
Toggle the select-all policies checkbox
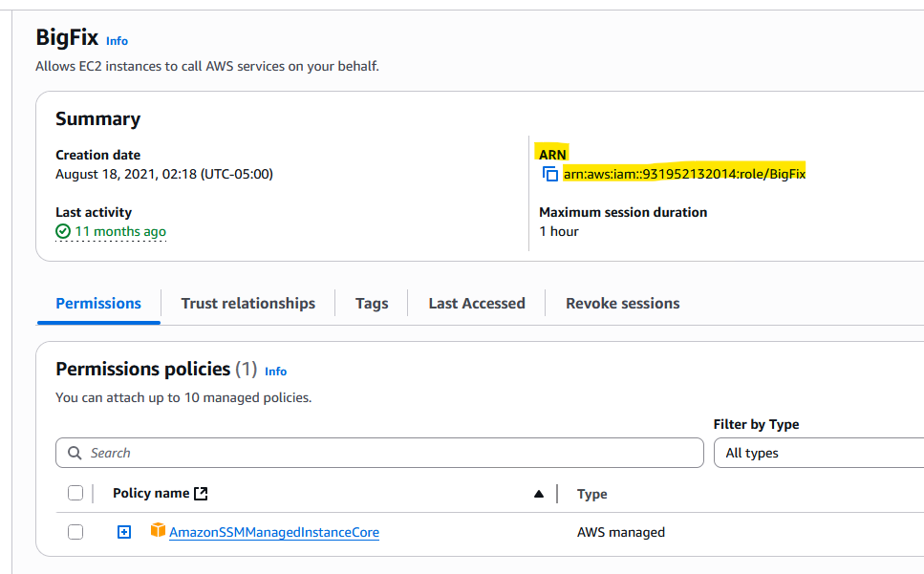75,493
